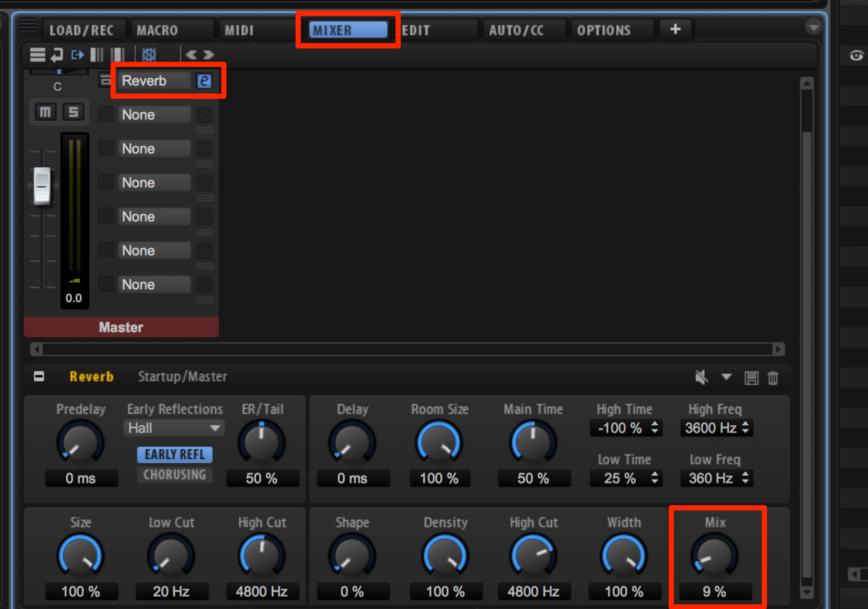This screenshot has height=609, width=868.
Task: Mute the Master channel with the M button
Action: [45, 112]
